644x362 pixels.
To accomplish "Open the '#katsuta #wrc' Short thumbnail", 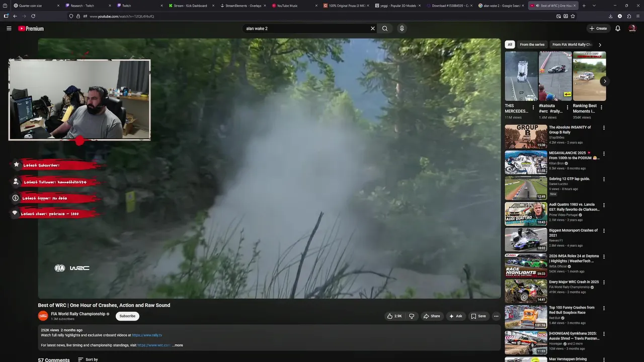I will [x=555, y=76].
